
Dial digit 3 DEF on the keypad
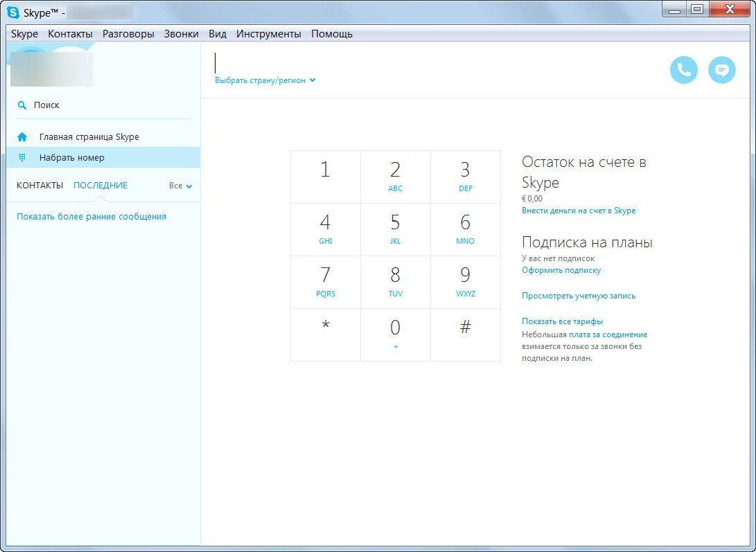(465, 177)
